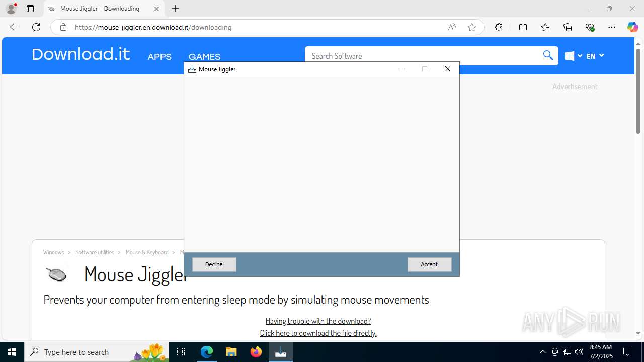Image resolution: width=644 pixels, height=362 pixels.
Task: Add this page to favorites star
Action: pos(472,27)
